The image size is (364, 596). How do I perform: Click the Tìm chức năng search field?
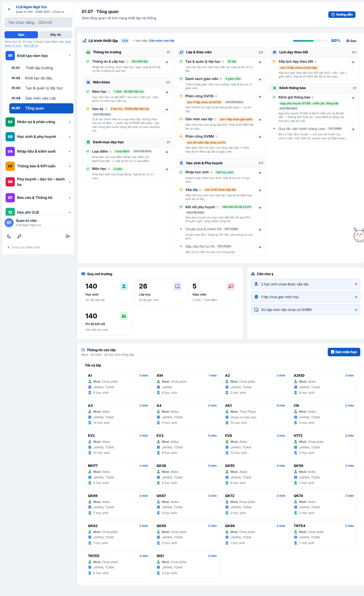click(39, 23)
